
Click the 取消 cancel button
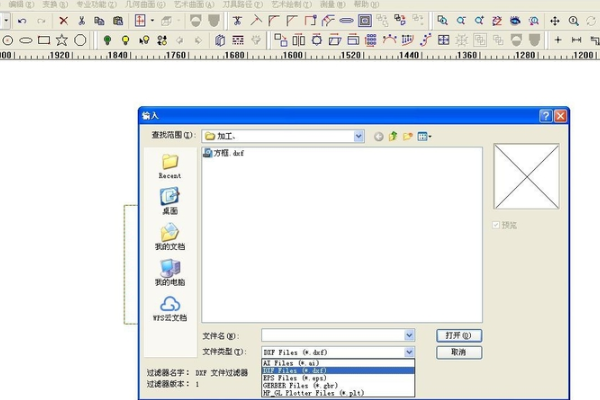[459, 352]
